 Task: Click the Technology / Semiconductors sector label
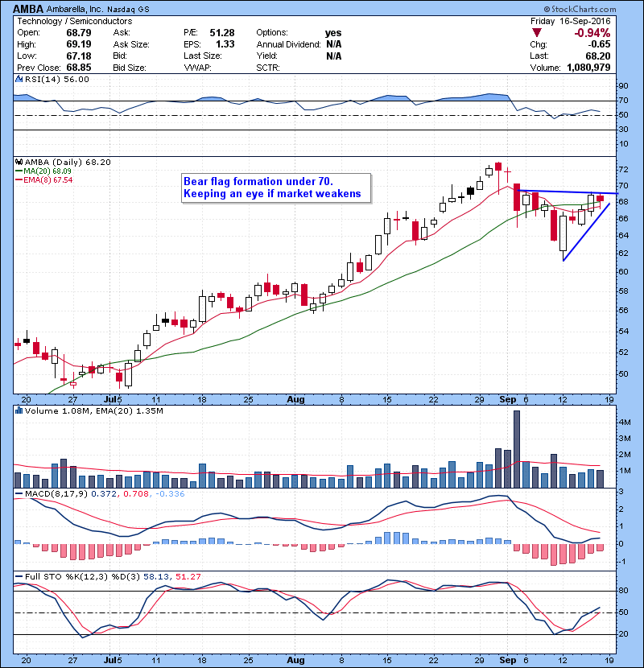pos(75,21)
